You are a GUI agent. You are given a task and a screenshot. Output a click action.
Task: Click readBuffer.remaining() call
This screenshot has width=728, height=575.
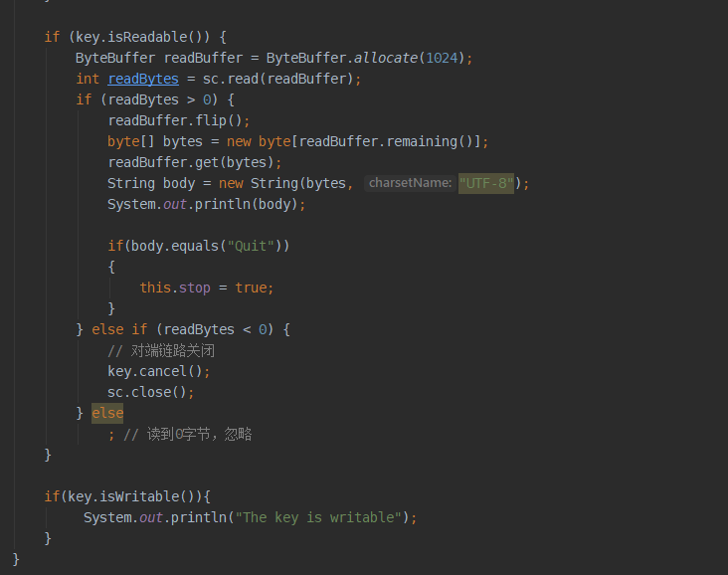pyautogui.click(x=386, y=141)
